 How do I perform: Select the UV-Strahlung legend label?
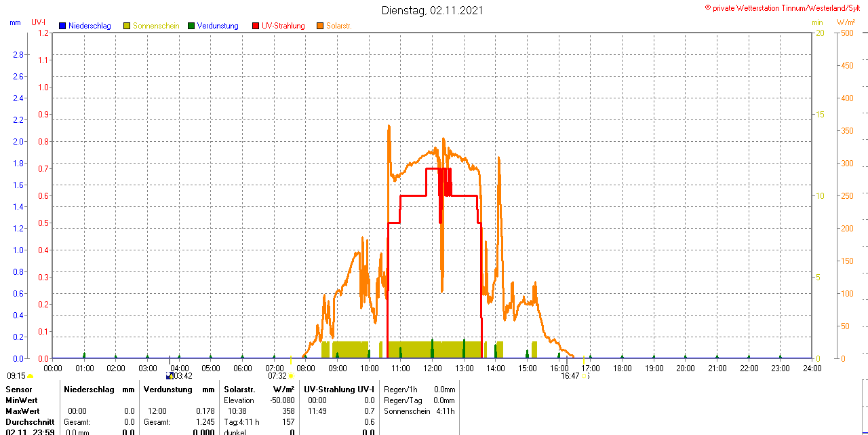click(x=283, y=26)
